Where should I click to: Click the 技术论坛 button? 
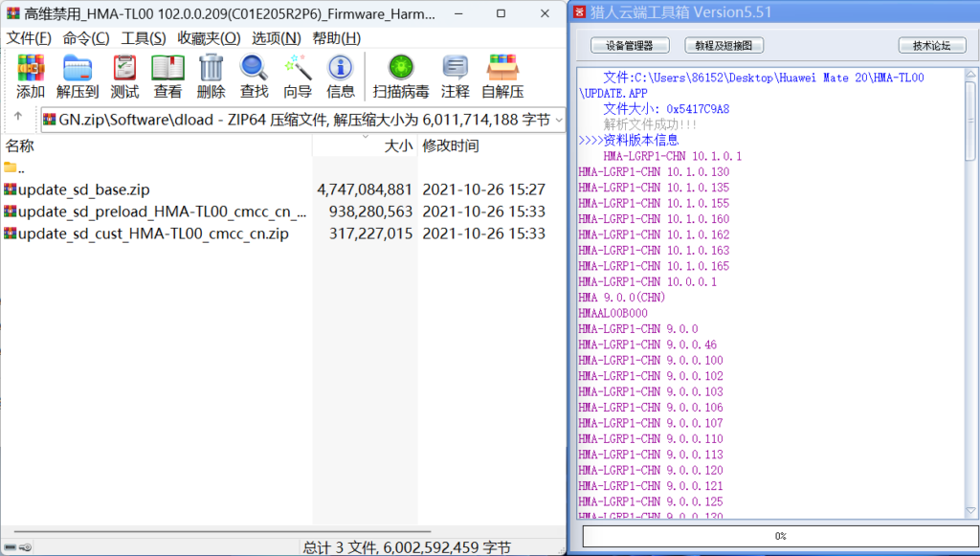[x=932, y=46]
